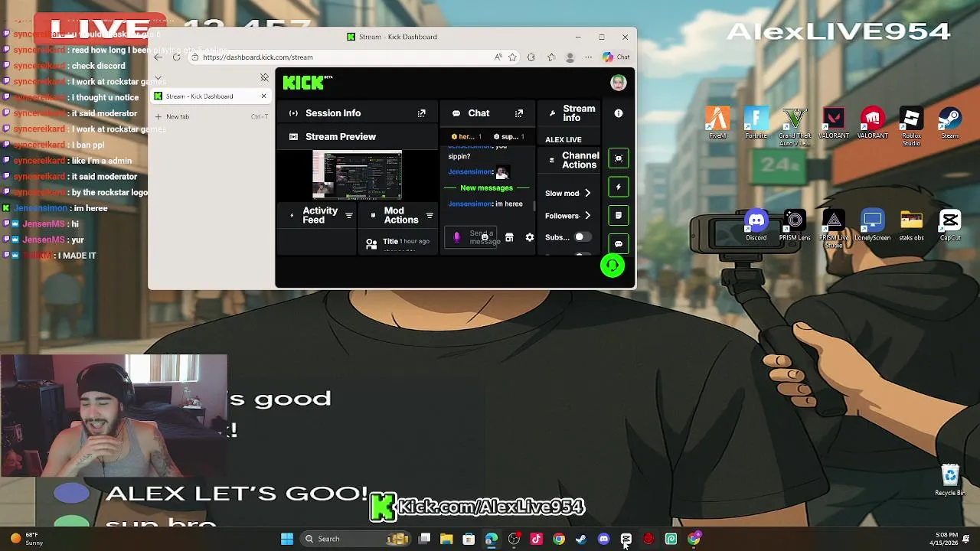Reload the dashboard page

click(176, 57)
